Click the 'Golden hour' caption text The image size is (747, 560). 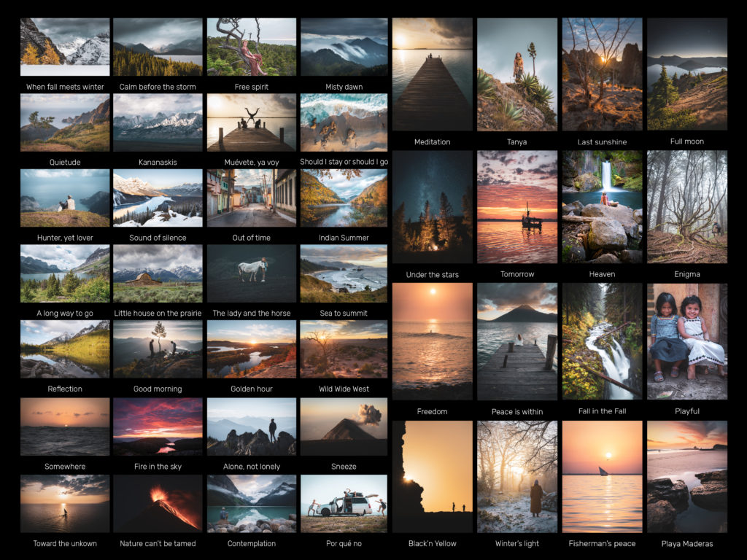pyautogui.click(x=252, y=389)
